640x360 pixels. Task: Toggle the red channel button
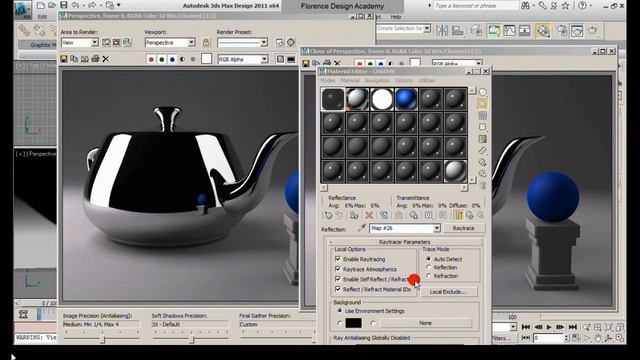[151, 59]
